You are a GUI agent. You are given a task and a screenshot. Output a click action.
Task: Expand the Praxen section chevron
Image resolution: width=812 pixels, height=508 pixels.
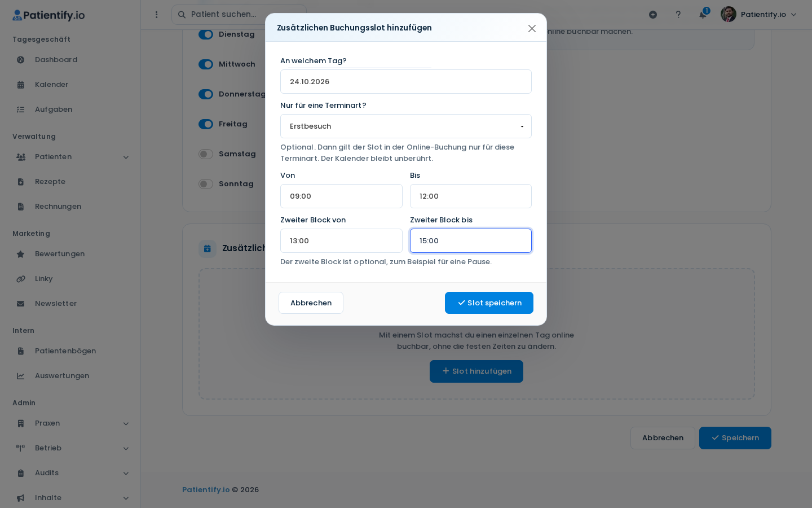click(126, 424)
